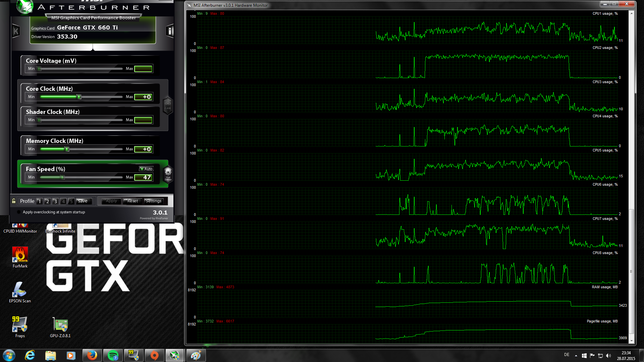Open Firefox from the taskbar
Image resolution: width=644 pixels, height=362 pixels.
[92, 355]
